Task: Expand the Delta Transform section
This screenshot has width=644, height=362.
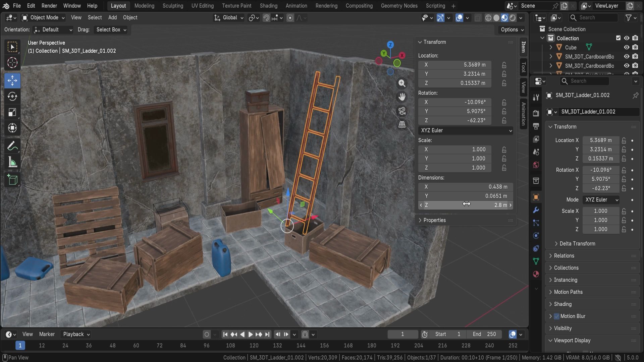Action: [577, 244]
